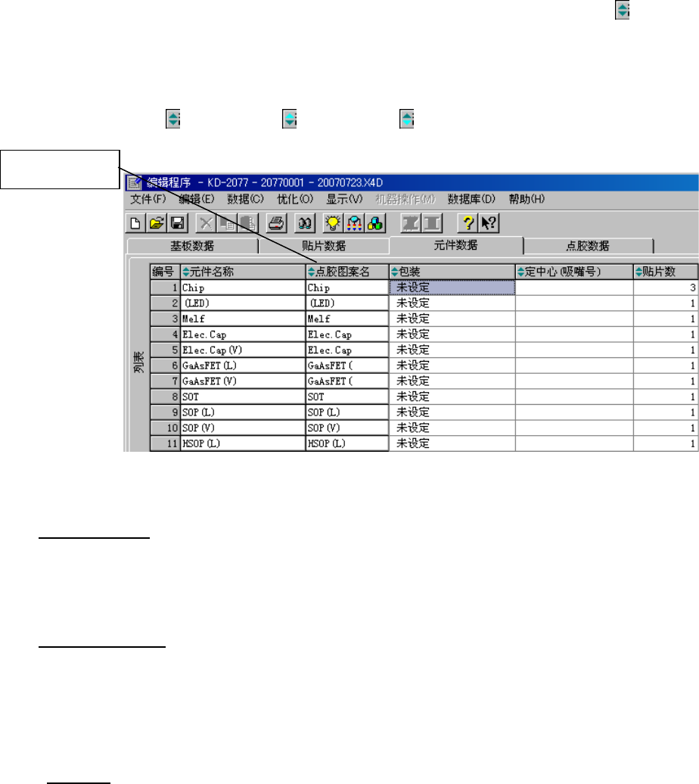The width and height of the screenshot is (699, 784).
Task: Click the colored blocks toolbar icon
Action: click(x=375, y=223)
